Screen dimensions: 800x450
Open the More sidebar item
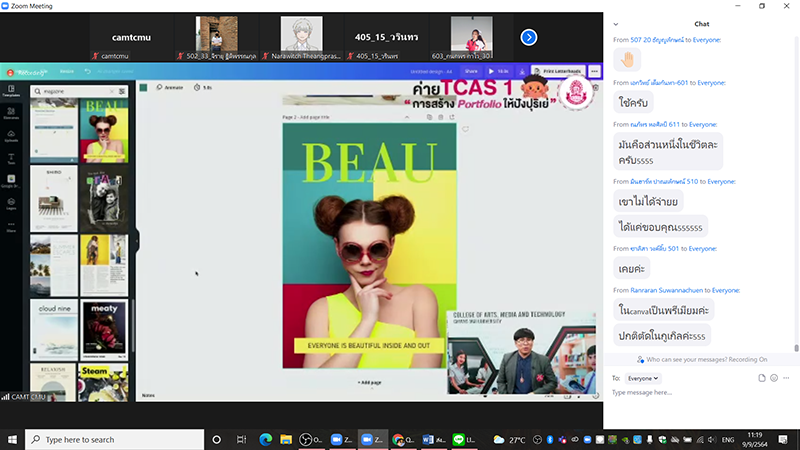[x=11, y=227]
